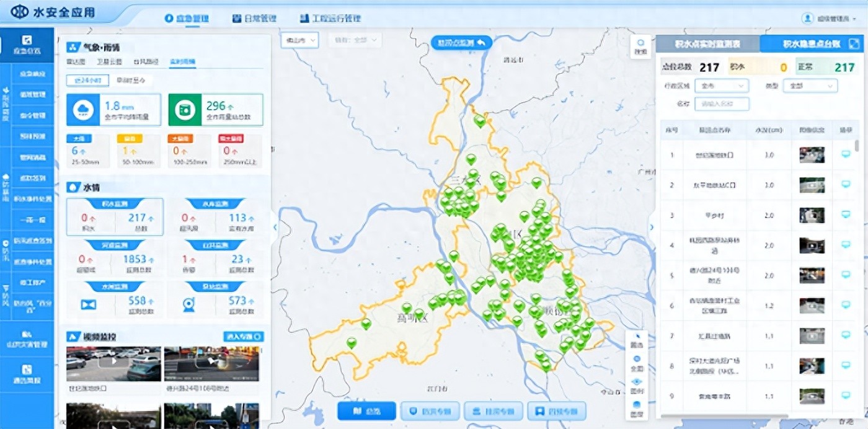868x429 pixels.
Task: Select the time range option beside 近24小时
Action: (x=131, y=80)
